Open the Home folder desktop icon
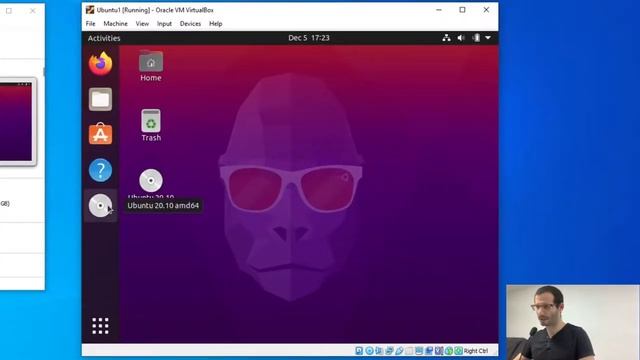The height and width of the screenshot is (360, 640). click(x=151, y=66)
